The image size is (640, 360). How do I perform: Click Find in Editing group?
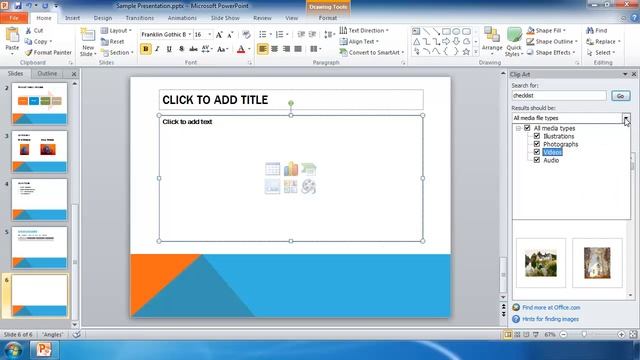coord(597,31)
